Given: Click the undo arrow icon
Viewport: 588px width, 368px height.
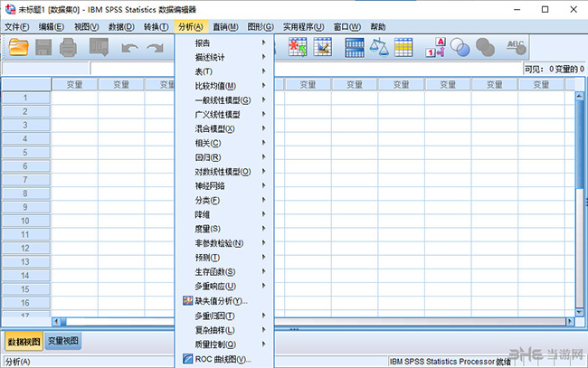Looking at the screenshot, I should click(x=129, y=48).
